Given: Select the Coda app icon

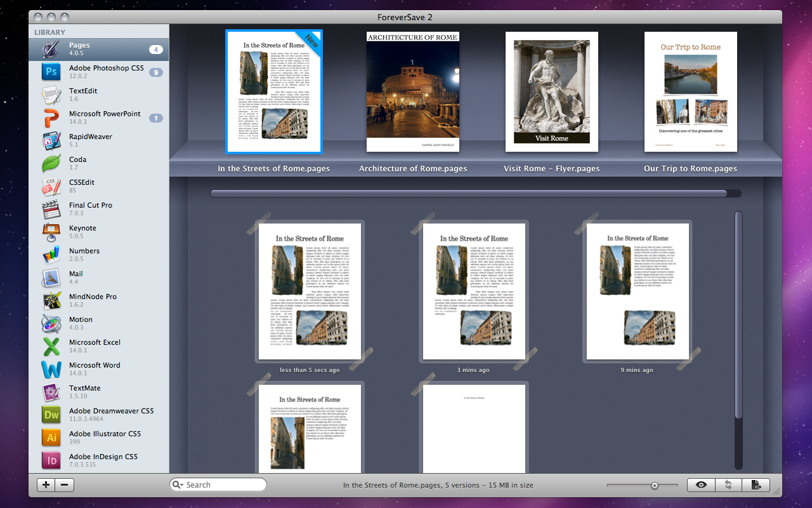Looking at the screenshot, I should (x=51, y=163).
